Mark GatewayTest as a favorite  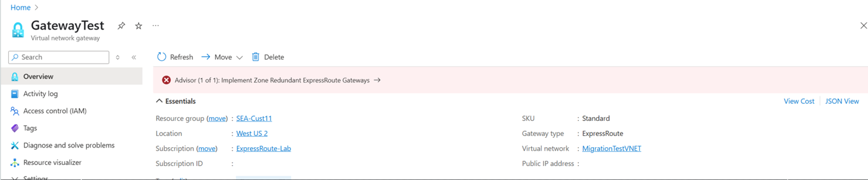pyautogui.click(x=139, y=26)
